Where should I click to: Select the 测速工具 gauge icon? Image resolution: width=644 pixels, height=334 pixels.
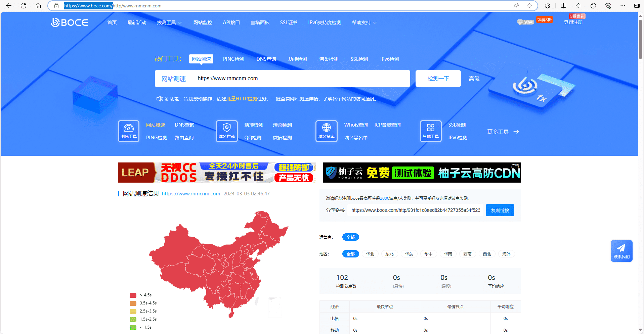tap(128, 131)
